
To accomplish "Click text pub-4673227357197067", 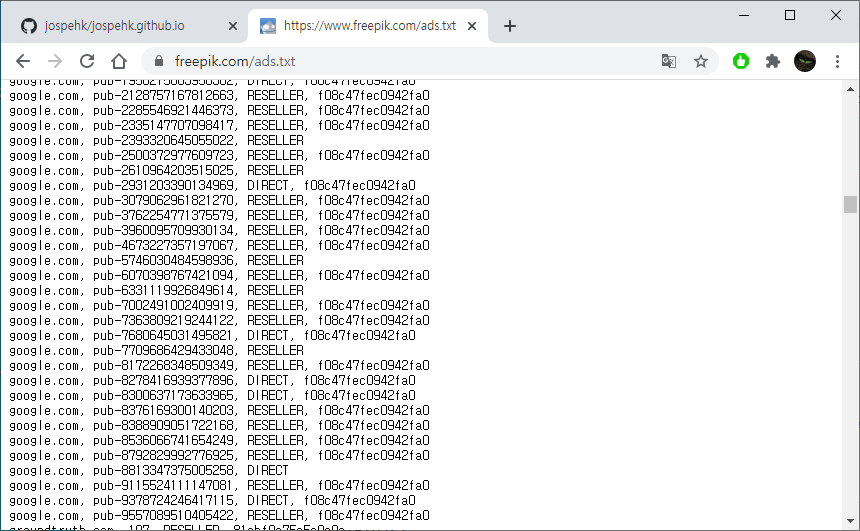I will point(165,245).
